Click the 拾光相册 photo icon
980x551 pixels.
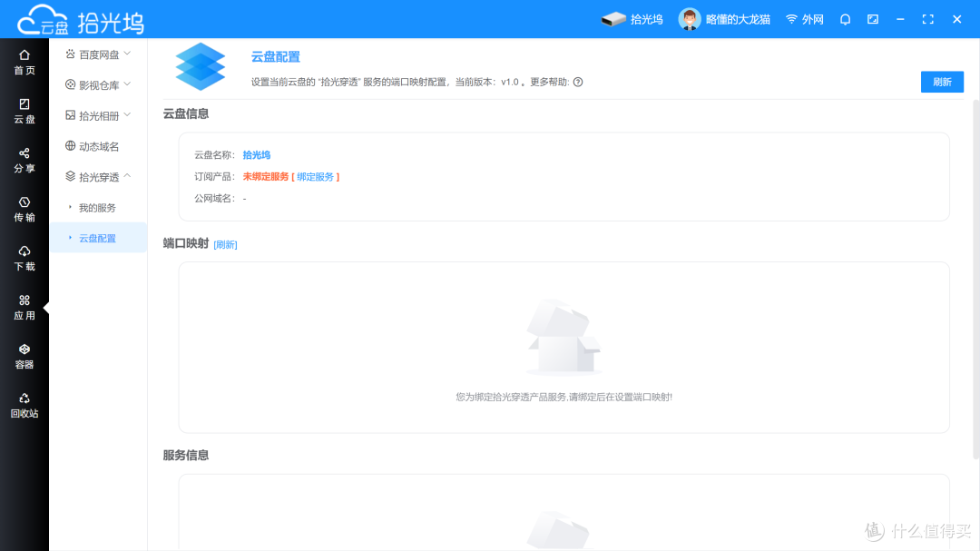click(x=70, y=115)
